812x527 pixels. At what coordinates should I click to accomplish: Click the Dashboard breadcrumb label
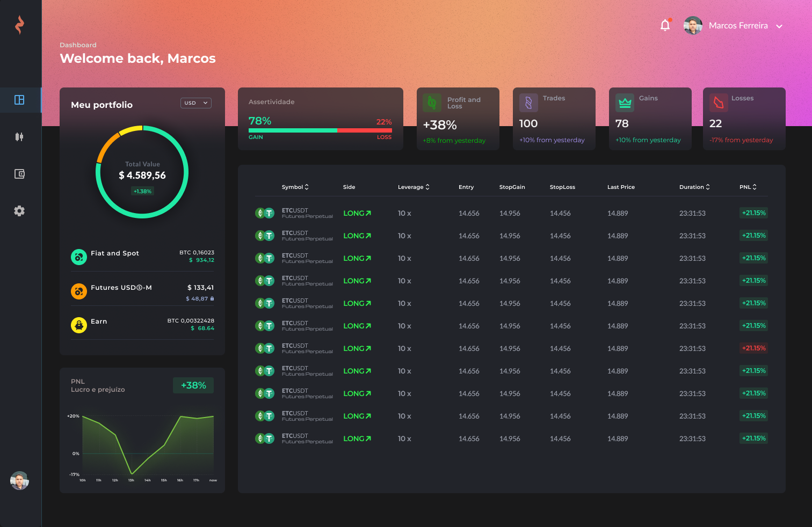[x=78, y=45]
